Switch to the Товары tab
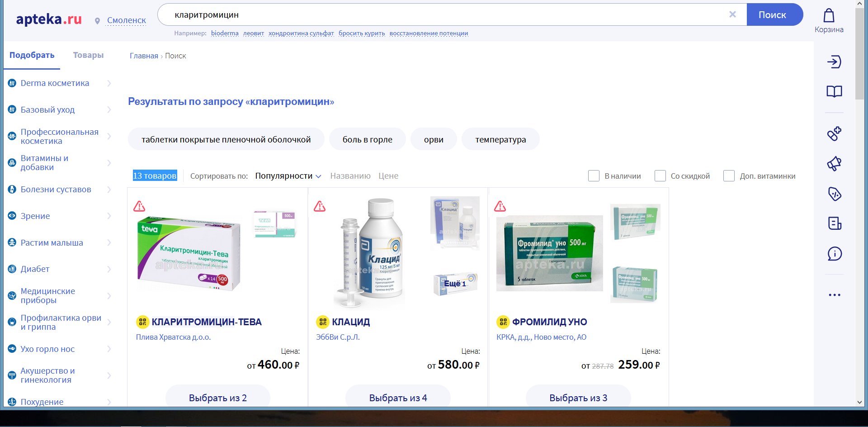 click(88, 55)
